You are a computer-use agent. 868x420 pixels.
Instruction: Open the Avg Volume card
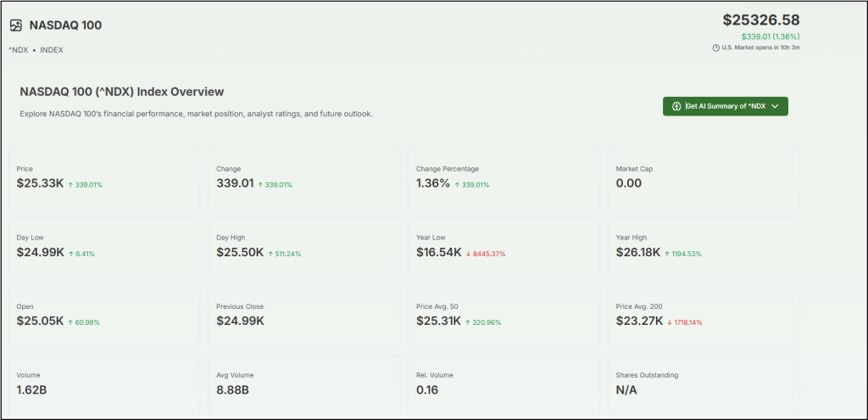click(x=303, y=384)
